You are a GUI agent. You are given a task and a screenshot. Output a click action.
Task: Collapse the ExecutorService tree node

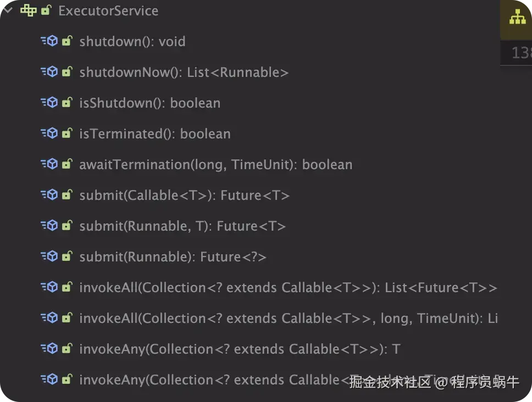[x=8, y=10]
